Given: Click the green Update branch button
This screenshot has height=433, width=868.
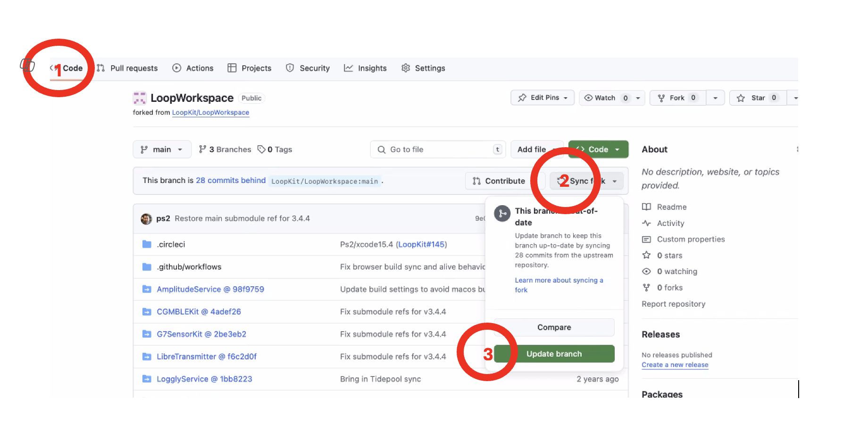Looking at the screenshot, I should point(554,354).
